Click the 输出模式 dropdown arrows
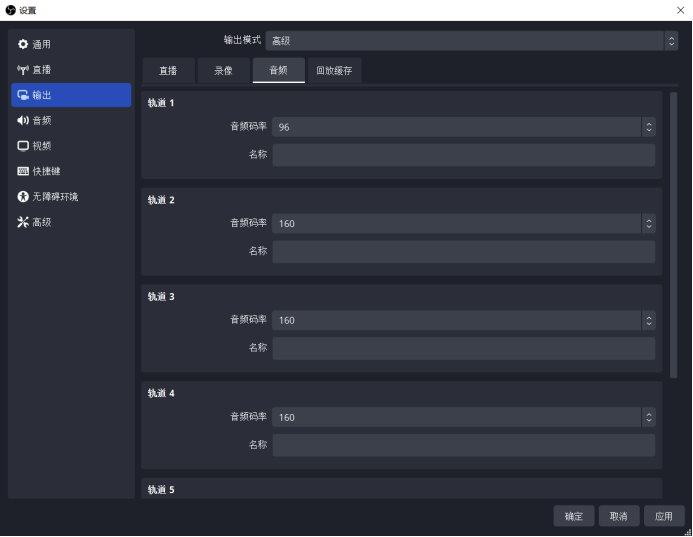Viewport: 693px width, 537px height. pos(671,41)
